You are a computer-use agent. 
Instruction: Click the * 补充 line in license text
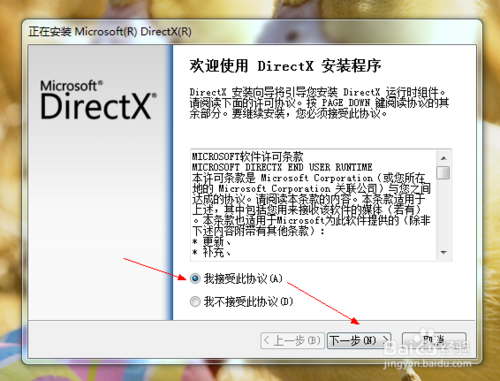click(x=211, y=252)
